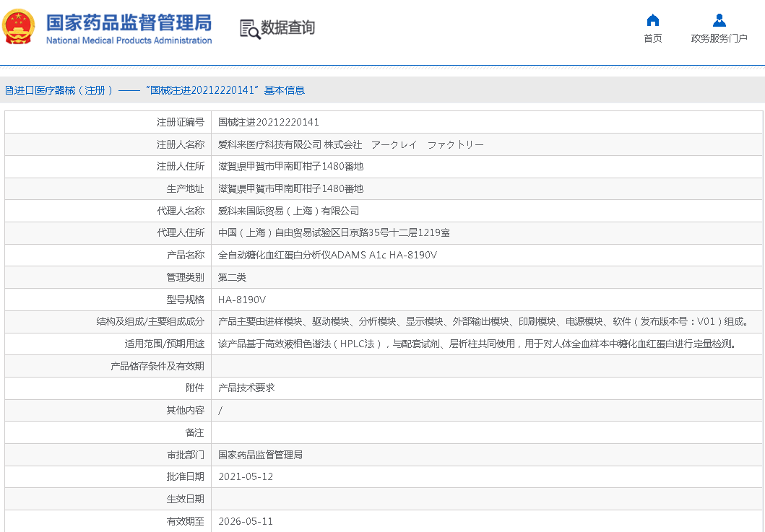Select registrant name 爱科来医疗科技有限公司 株式会社
The width and height of the screenshot is (765, 532).
click(x=290, y=144)
